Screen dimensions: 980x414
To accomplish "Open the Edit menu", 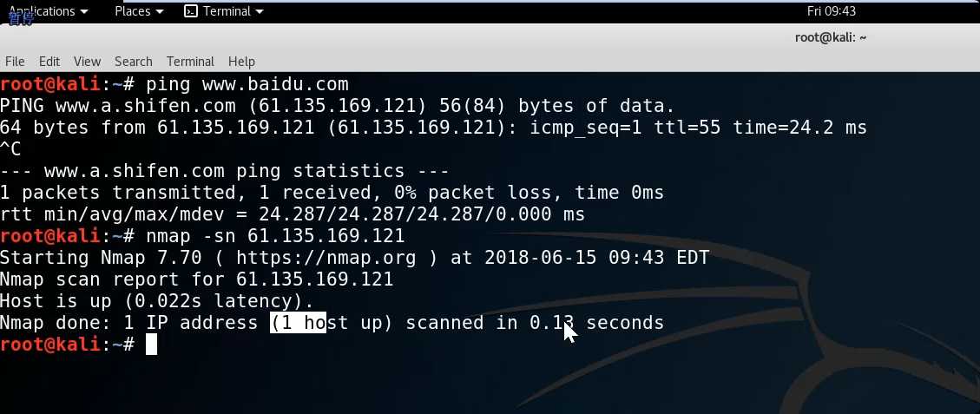I will click(49, 61).
